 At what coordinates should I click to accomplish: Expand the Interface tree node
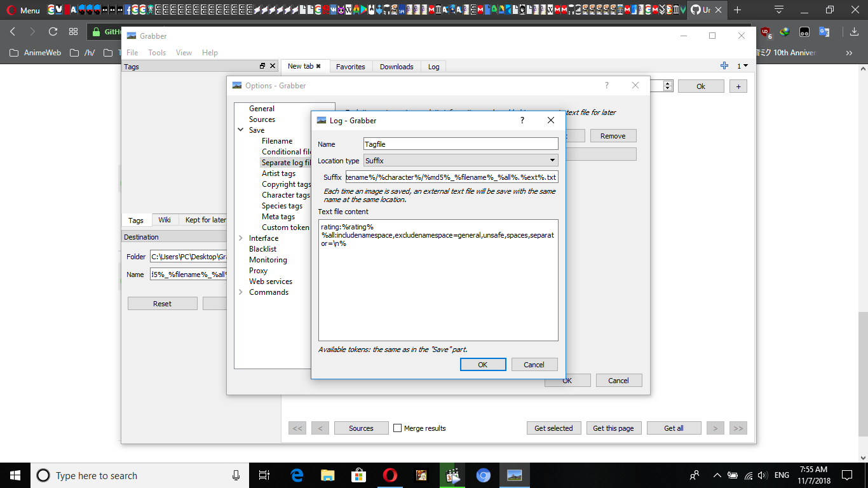(241, 238)
